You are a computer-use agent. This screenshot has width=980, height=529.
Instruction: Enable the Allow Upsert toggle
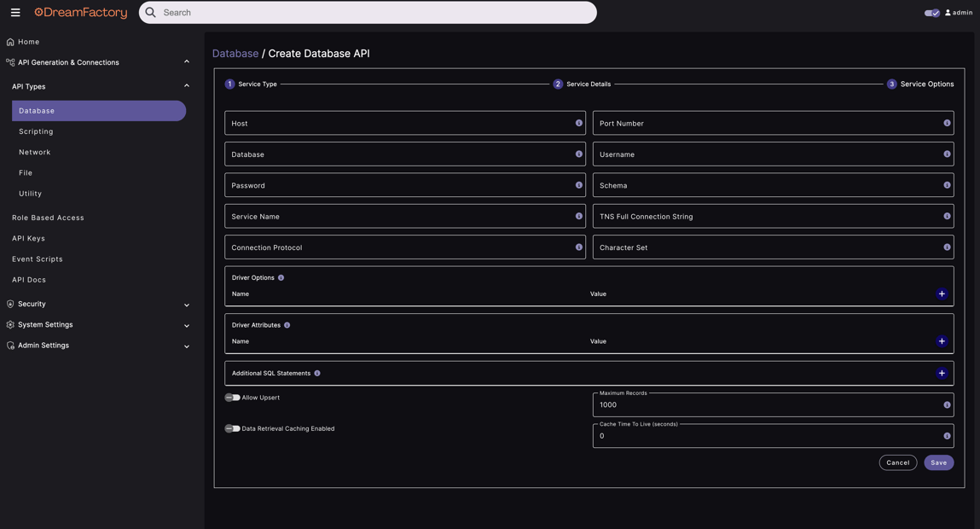pyautogui.click(x=232, y=398)
